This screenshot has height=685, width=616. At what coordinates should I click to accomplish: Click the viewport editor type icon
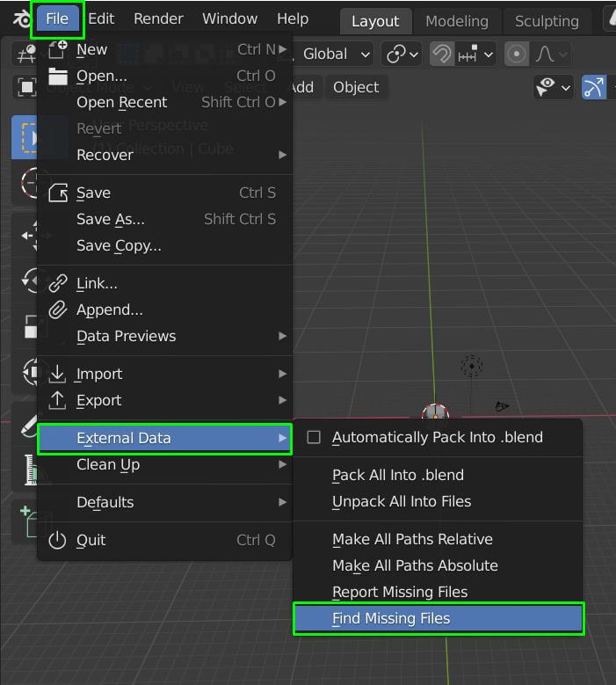click(24, 54)
